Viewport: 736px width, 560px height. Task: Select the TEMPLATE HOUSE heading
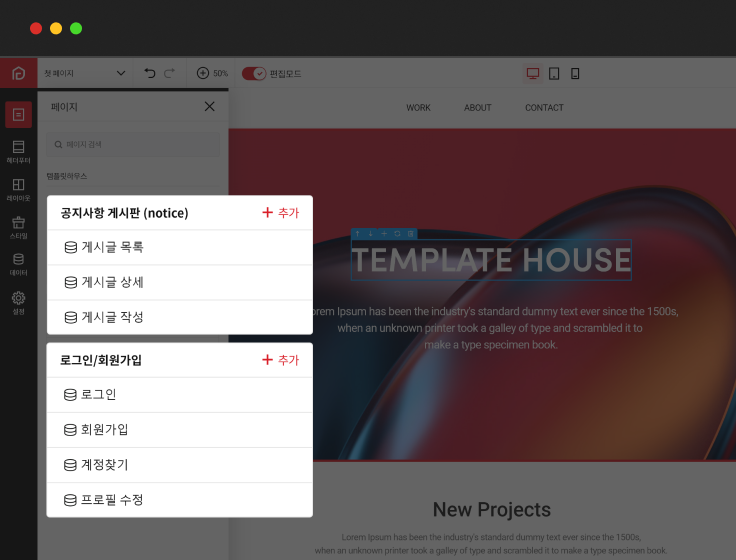tap(491, 260)
